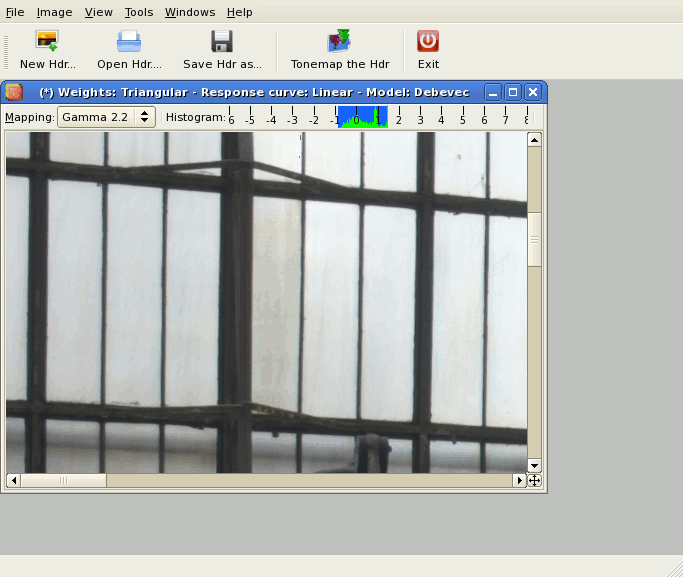Open the File menu

[x=15, y=12]
